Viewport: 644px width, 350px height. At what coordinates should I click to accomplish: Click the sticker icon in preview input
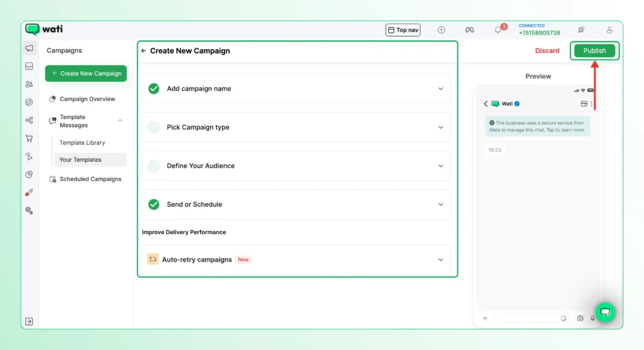(564, 319)
